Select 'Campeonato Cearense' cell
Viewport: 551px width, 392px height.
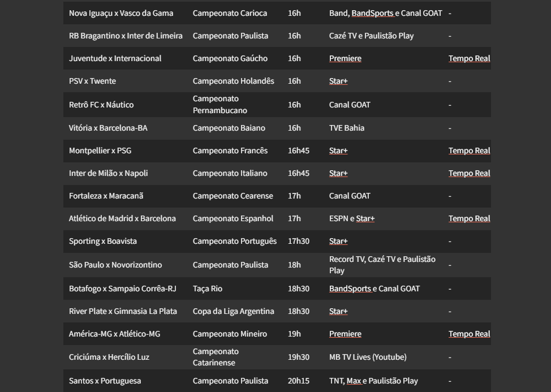point(233,196)
